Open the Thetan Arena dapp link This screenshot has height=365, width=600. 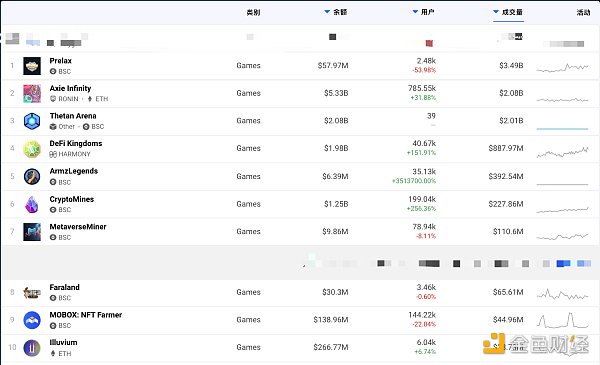[73, 116]
